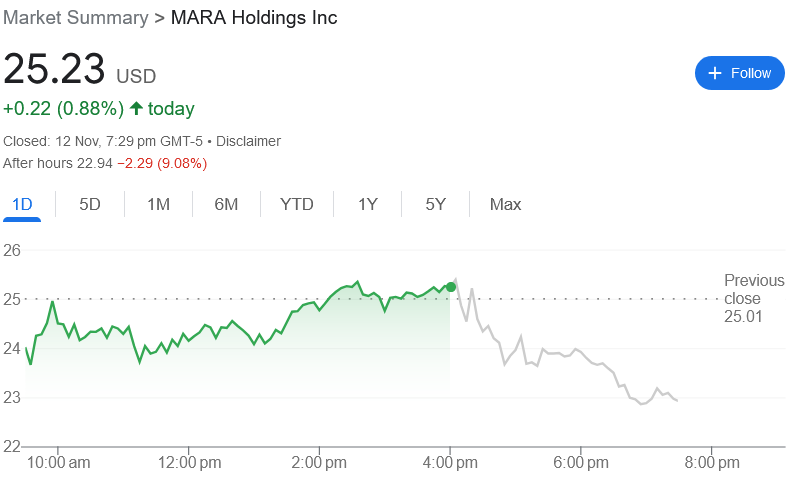Click the Previous close 25.01 label
801x482 pixels.
point(742,298)
